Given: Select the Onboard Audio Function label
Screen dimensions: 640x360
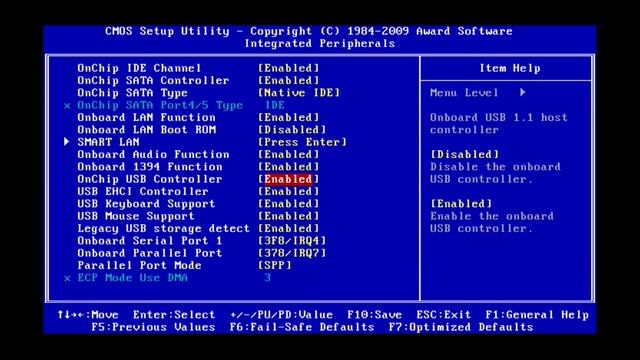Looking at the screenshot, I should 153,154.
